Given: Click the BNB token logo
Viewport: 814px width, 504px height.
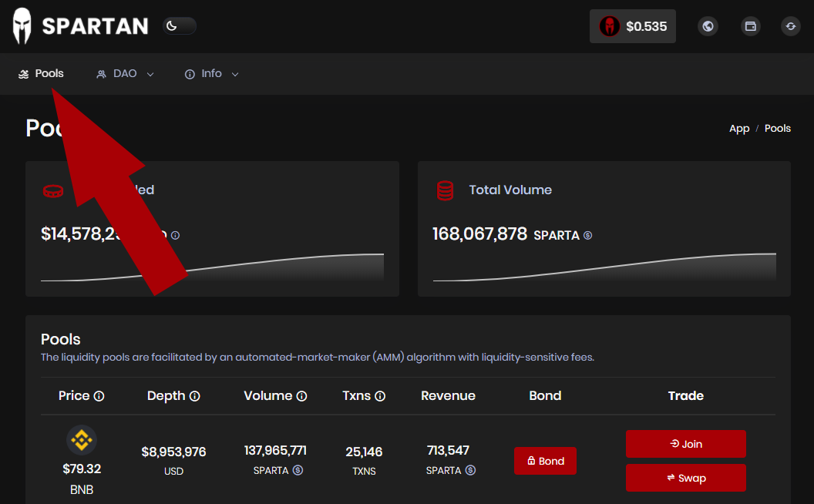Looking at the screenshot, I should click(x=82, y=441).
